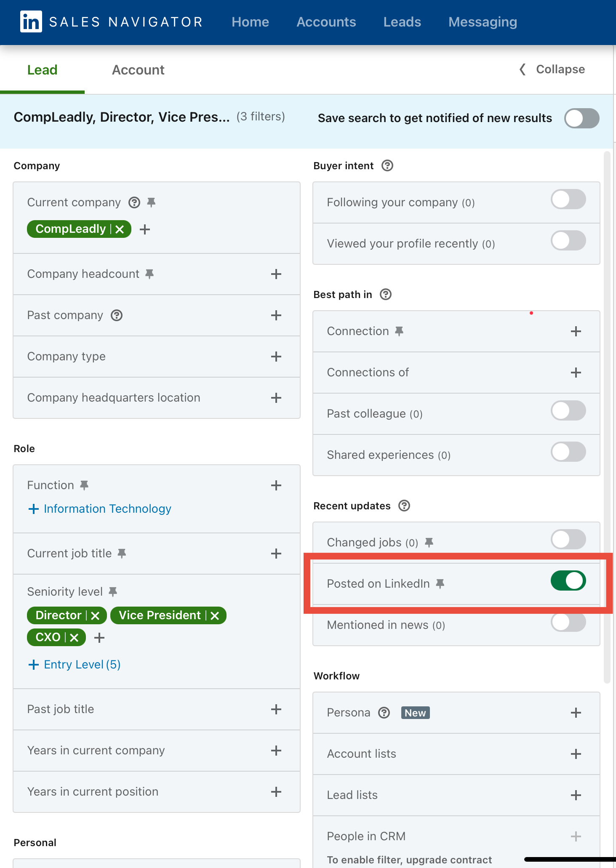The height and width of the screenshot is (868, 616).
Task: Switch to the Account tab
Action: coord(138,70)
